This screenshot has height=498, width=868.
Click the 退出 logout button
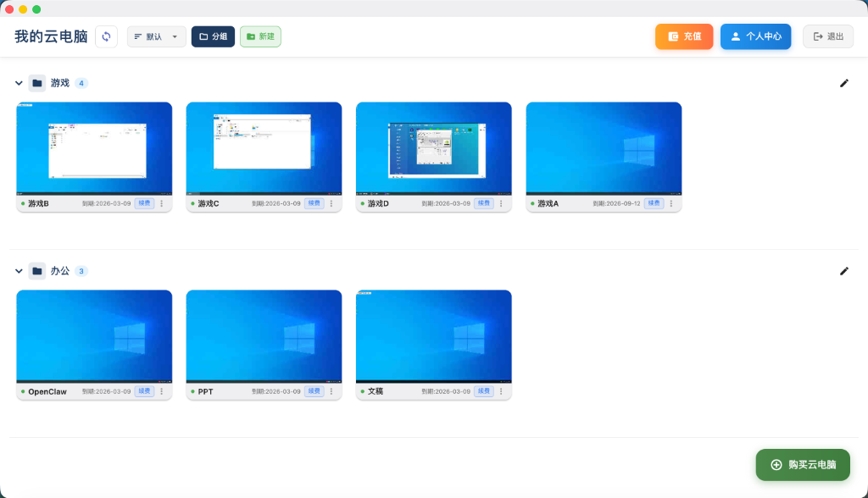pos(827,36)
